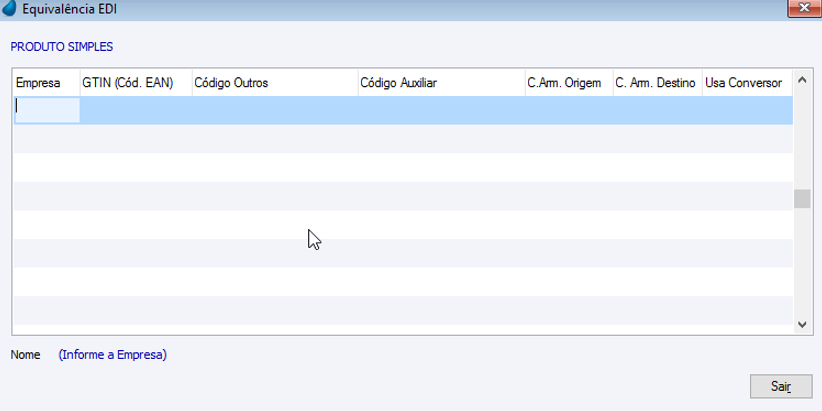Click the Código Auxiliar cell in first row
822x411 pixels.
439,110
